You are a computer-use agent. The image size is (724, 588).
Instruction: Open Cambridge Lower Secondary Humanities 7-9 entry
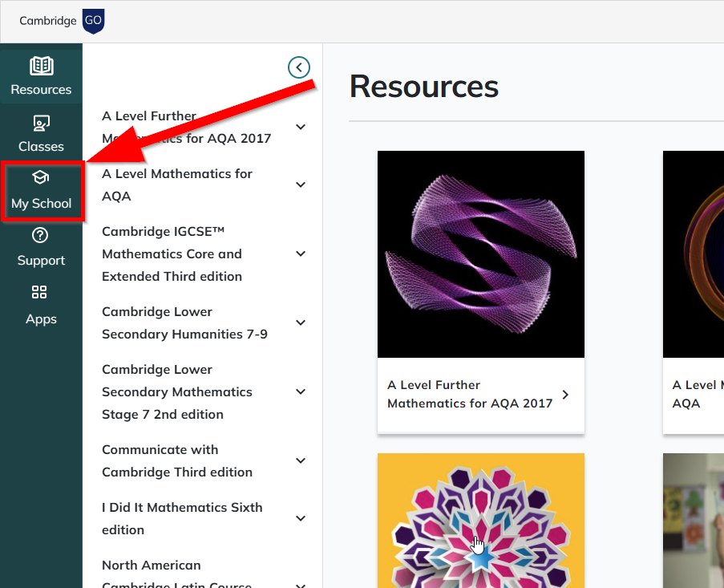click(x=184, y=322)
